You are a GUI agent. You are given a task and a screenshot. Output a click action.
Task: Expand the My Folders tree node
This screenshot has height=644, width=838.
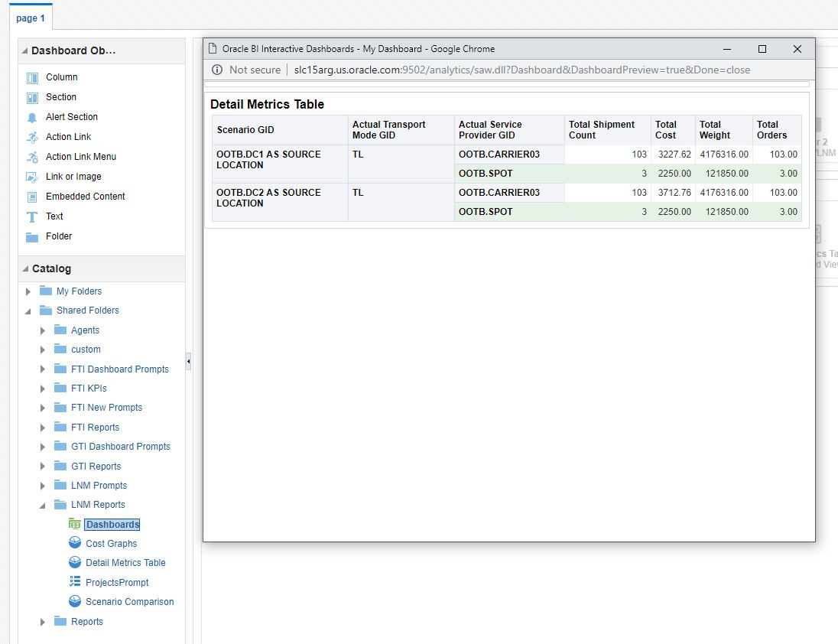28,291
